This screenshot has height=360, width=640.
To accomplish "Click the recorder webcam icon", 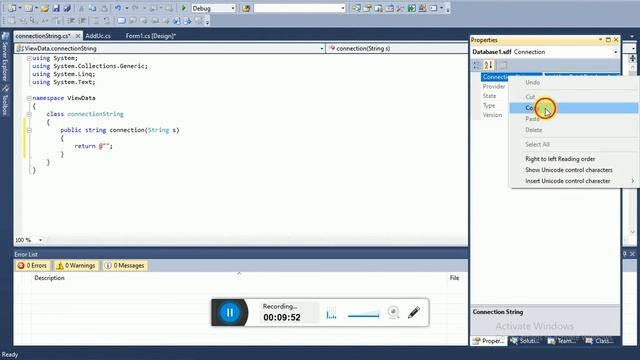I will tap(393, 312).
